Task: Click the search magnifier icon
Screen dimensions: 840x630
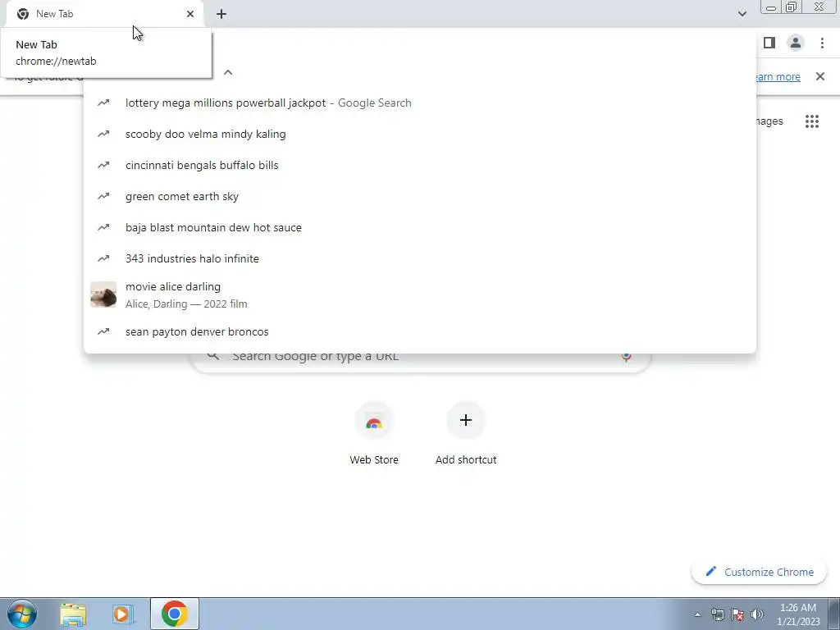Action: [213, 356]
